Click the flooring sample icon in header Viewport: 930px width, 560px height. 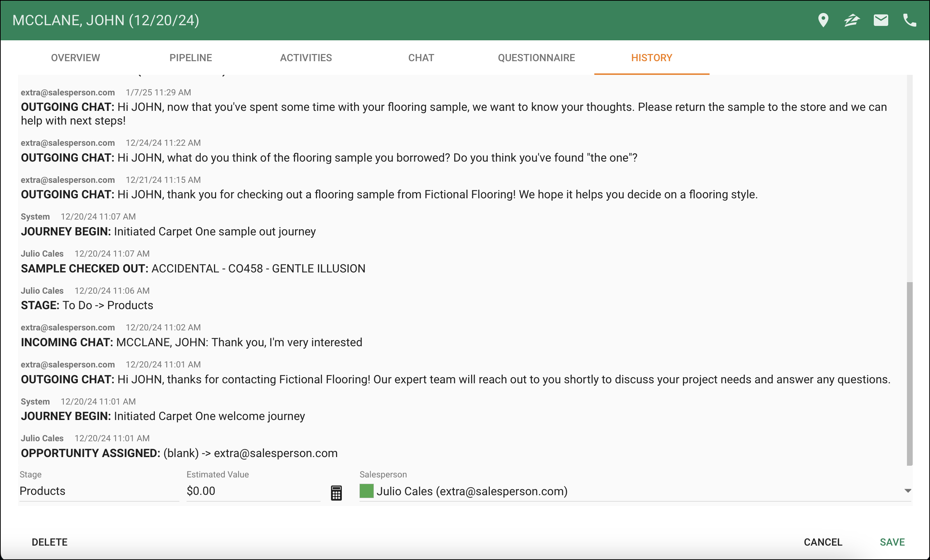(x=851, y=21)
